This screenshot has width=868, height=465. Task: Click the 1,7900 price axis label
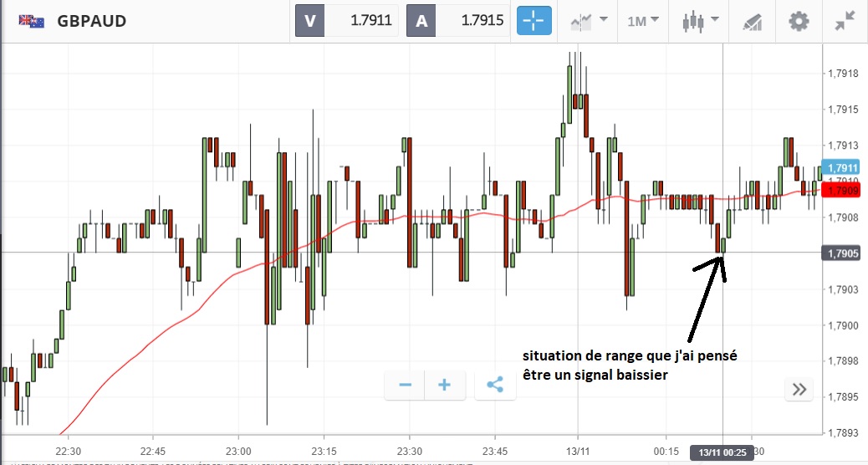pyautogui.click(x=843, y=325)
